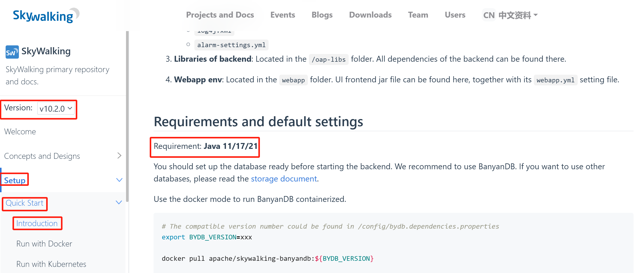
Task: Expand Concepts and Designs chevron
Action: click(119, 155)
